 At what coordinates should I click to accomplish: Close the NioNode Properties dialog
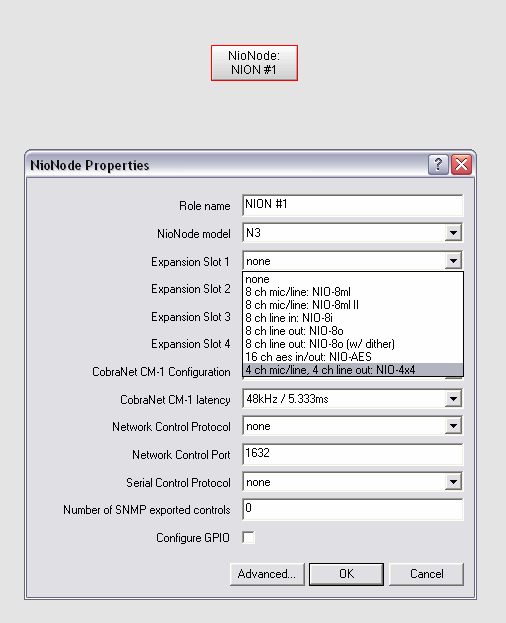tap(462, 164)
